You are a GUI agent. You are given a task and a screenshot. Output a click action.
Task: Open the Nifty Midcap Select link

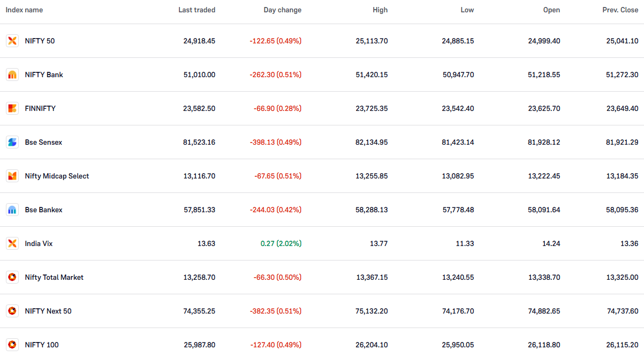click(57, 176)
